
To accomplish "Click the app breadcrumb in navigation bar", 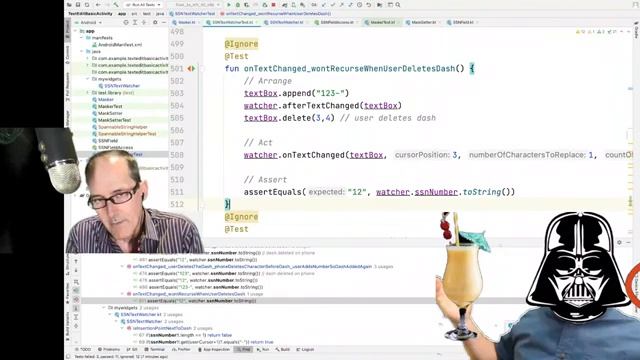I will click(122, 13).
